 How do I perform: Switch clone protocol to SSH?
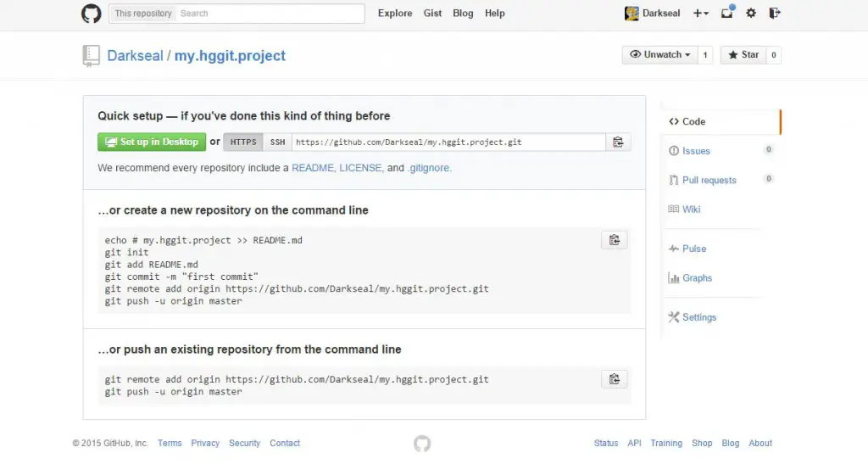277,143
